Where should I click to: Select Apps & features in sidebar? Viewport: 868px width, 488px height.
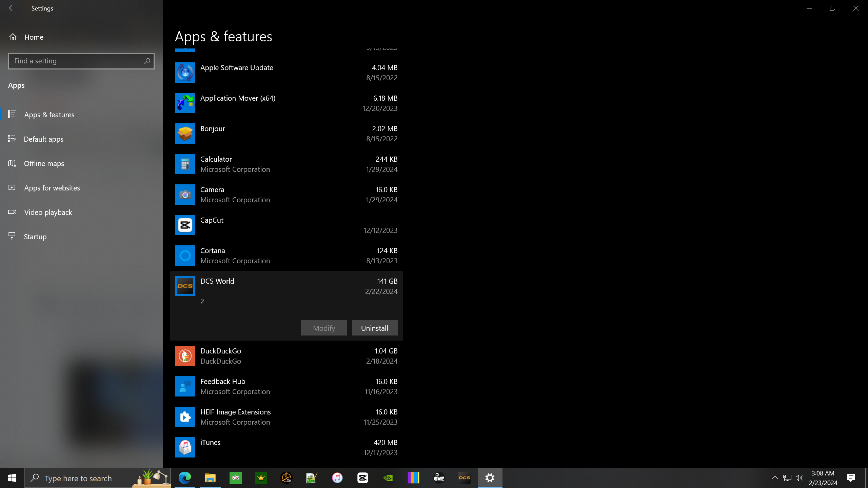(x=81, y=115)
